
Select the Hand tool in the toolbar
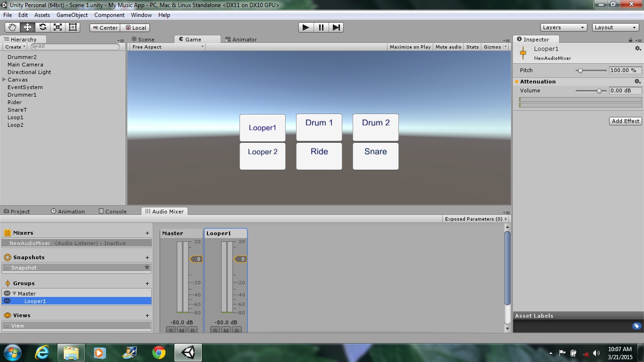(12, 27)
